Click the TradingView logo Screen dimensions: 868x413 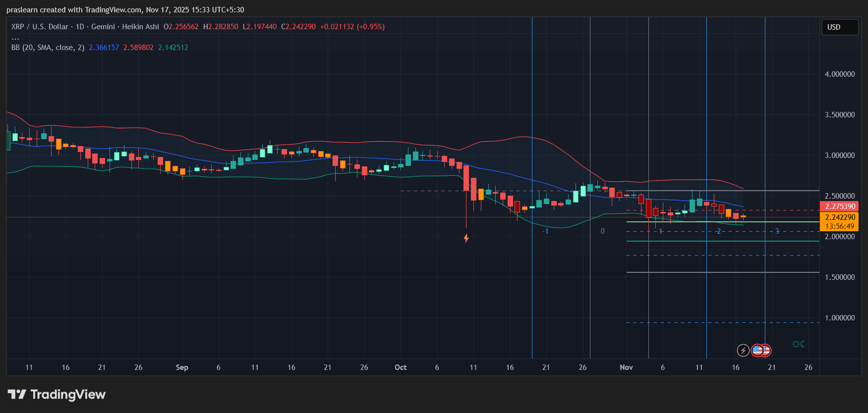click(x=57, y=394)
